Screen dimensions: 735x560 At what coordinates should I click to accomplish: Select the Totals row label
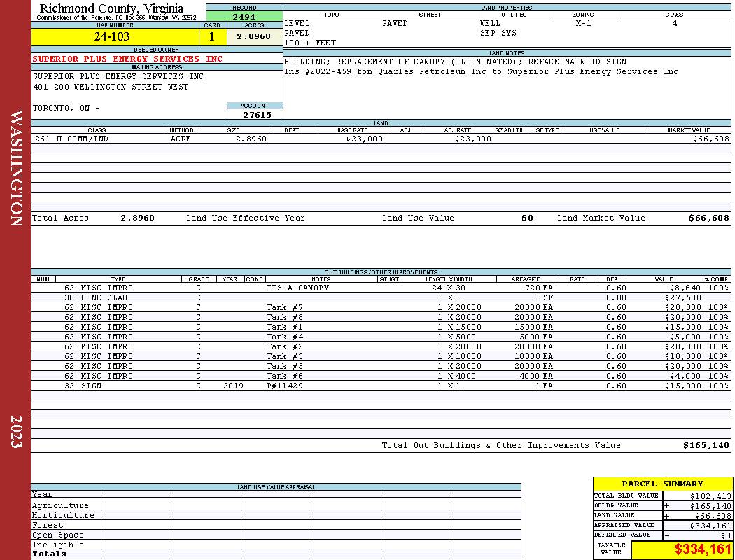click(49, 554)
